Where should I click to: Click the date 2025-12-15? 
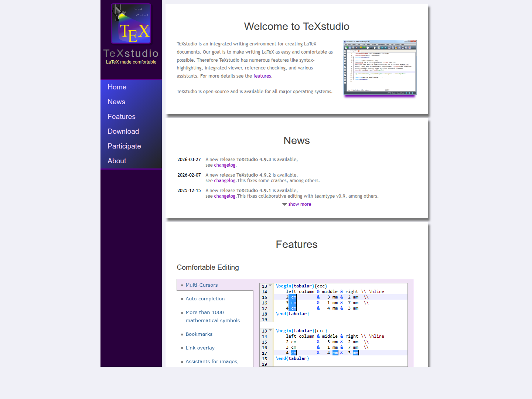click(189, 191)
